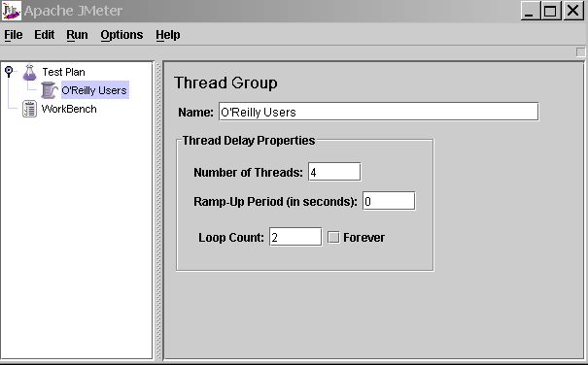Close the Apache JMeter window
The height and width of the screenshot is (365, 588).
point(573,11)
